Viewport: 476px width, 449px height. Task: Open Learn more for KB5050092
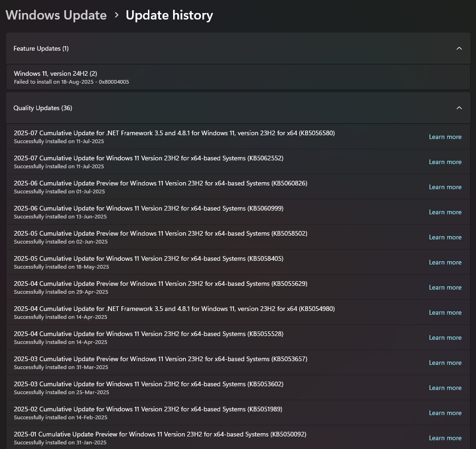click(445, 438)
